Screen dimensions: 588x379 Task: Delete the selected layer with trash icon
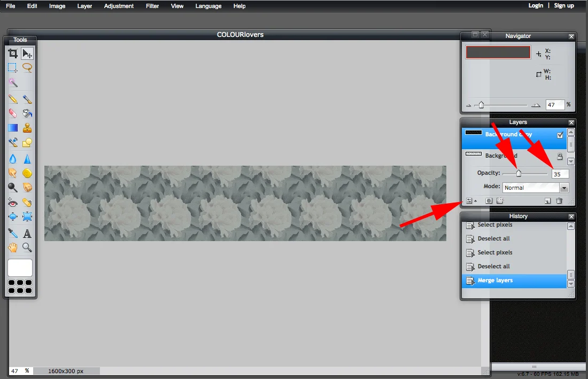click(559, 201)
